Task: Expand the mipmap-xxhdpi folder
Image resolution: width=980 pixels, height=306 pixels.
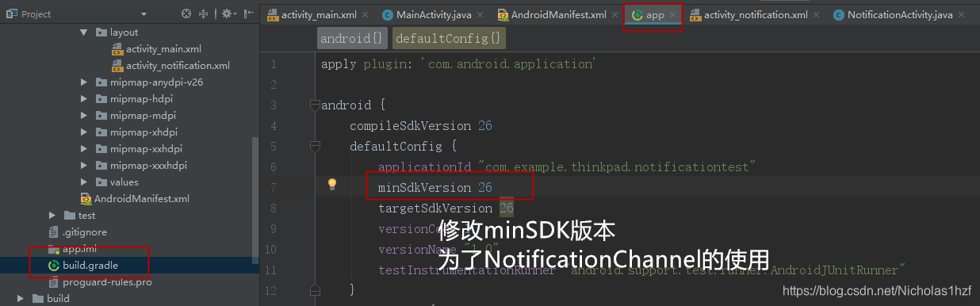Action: pos(84,149)
